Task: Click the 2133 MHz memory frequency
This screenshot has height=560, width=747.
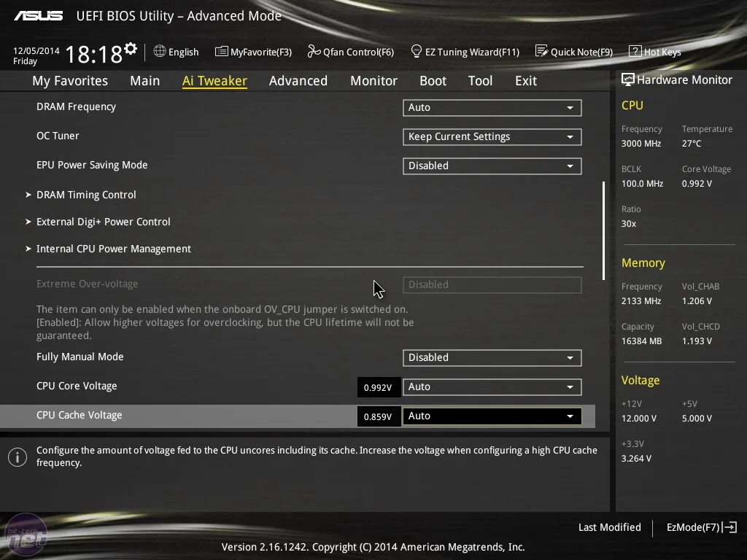Action: [641, 301]
